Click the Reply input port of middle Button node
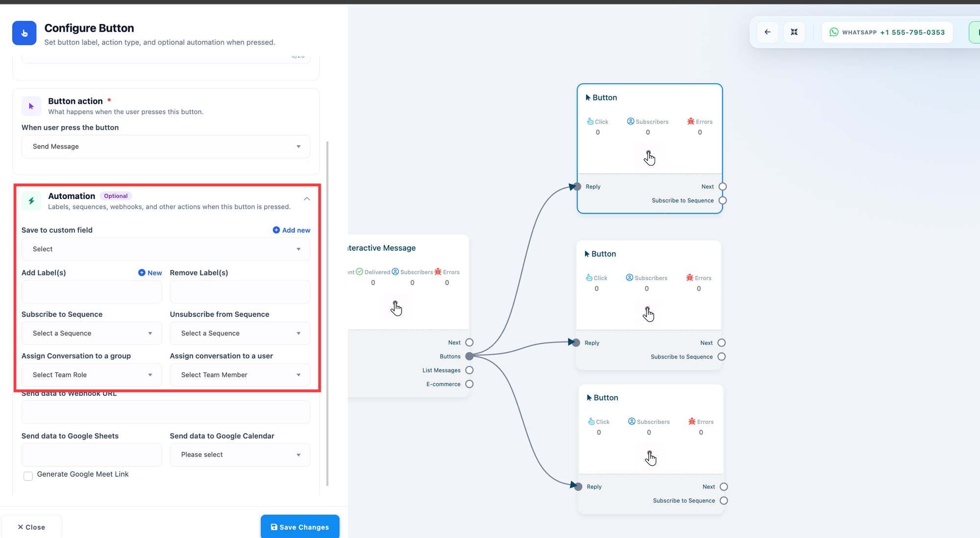Image resolution: width=980 pixels, height=538 pixels. pyautogui.click(x=576, y=343)
